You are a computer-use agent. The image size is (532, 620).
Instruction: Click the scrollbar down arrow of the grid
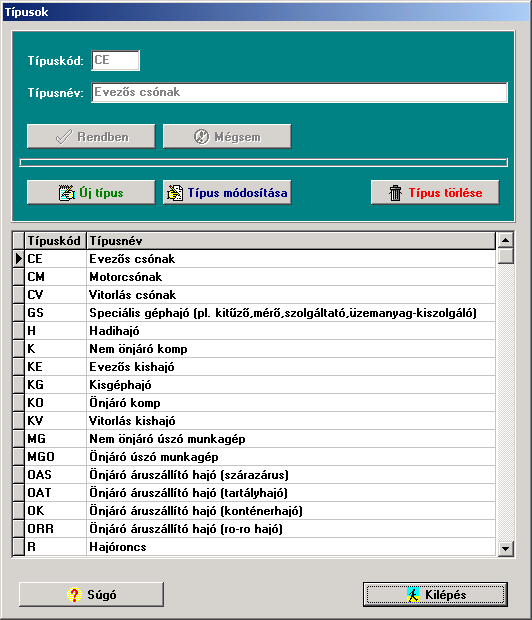coord(505,548)
